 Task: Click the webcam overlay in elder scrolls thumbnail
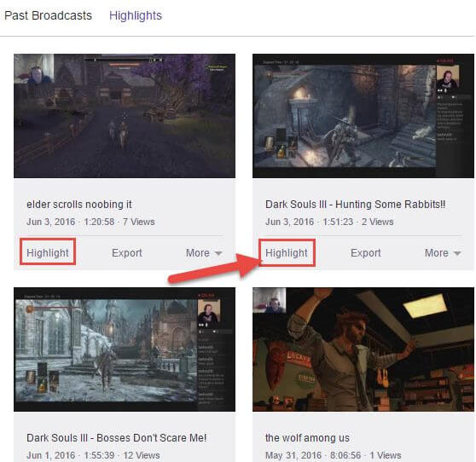[x=34, y=68]
